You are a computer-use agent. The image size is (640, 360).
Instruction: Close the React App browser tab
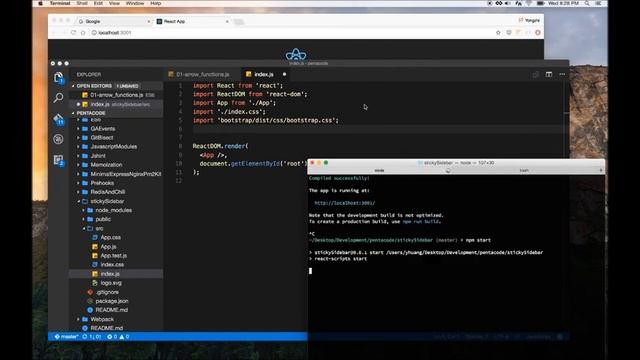227,21
